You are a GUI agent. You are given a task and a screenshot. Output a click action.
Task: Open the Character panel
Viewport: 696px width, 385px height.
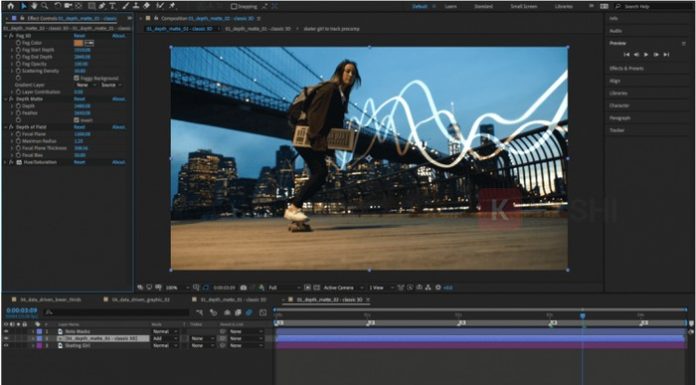click(x=618, y=106)
